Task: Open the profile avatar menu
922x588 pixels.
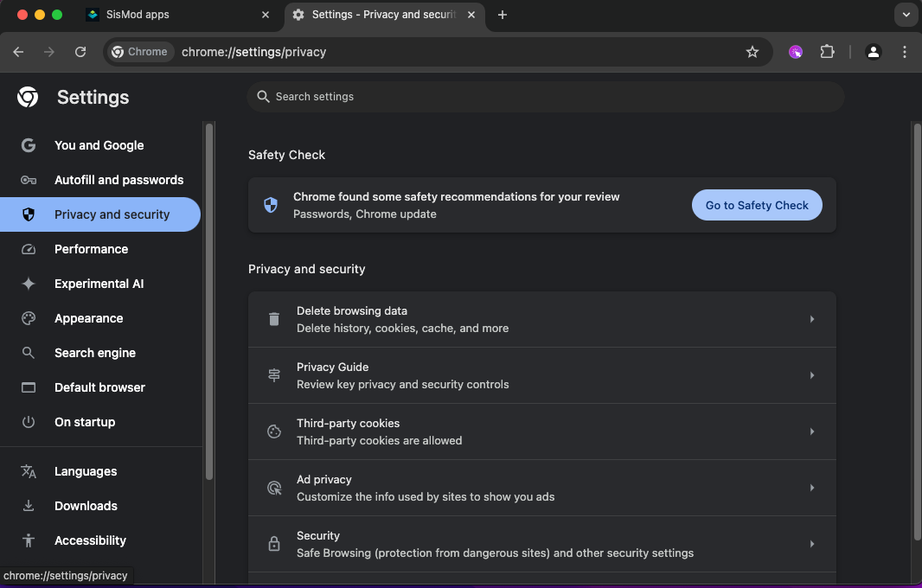Action: click(x=874, y=52)
